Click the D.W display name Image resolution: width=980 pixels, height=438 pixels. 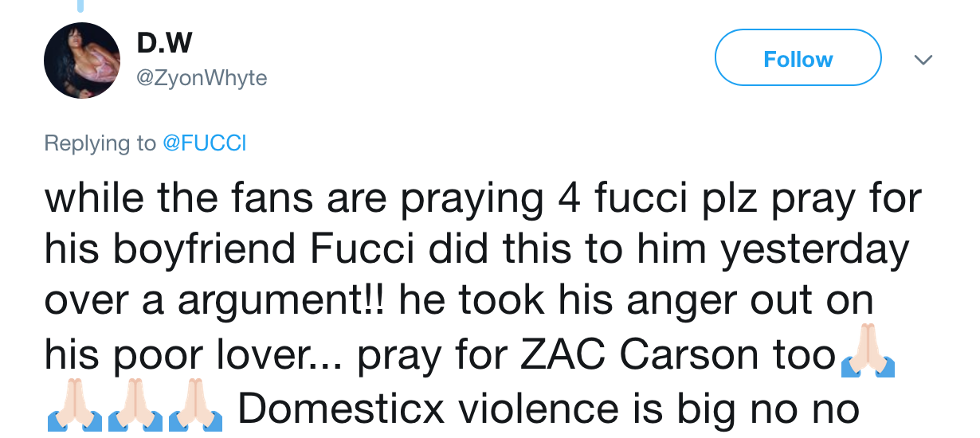click(x=165, y=43)
